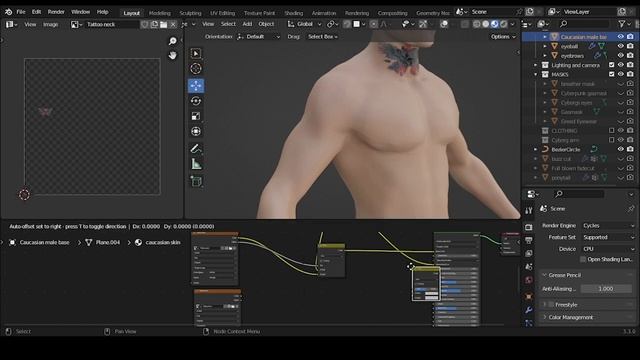Open the Render Engine dropdown
640x360 pixels.
pyautogui.click(x=608, y=226)
